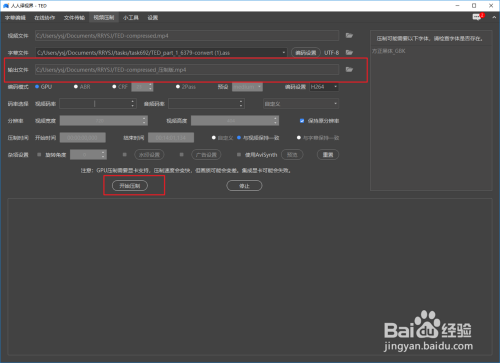Image resolution: width=500 pixels, height=363 pixels.
Task: Open message notification icon with red badge
Action: pos(477,17)
